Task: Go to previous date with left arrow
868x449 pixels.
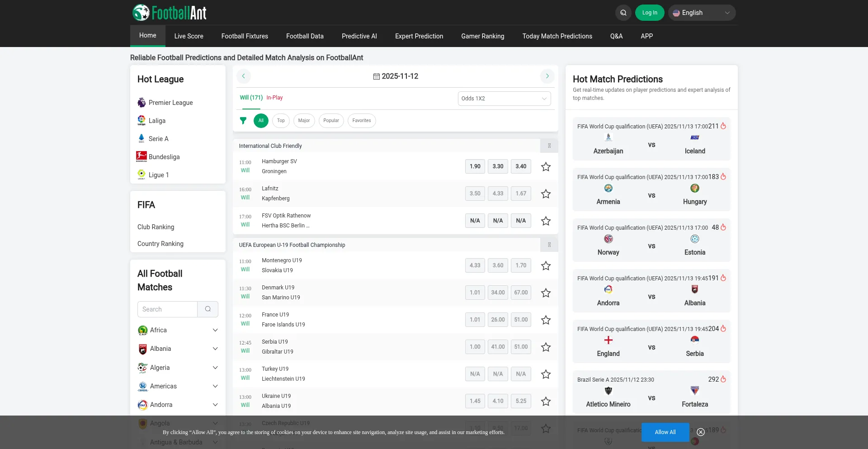Action: coord(244,76)
